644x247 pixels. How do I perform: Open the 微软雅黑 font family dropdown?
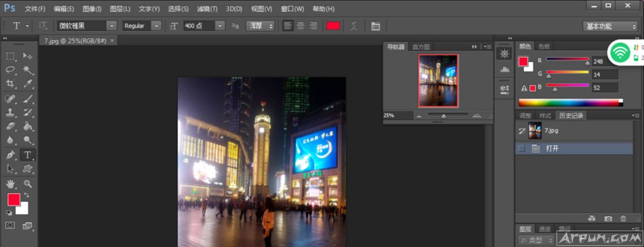(111, 26)
